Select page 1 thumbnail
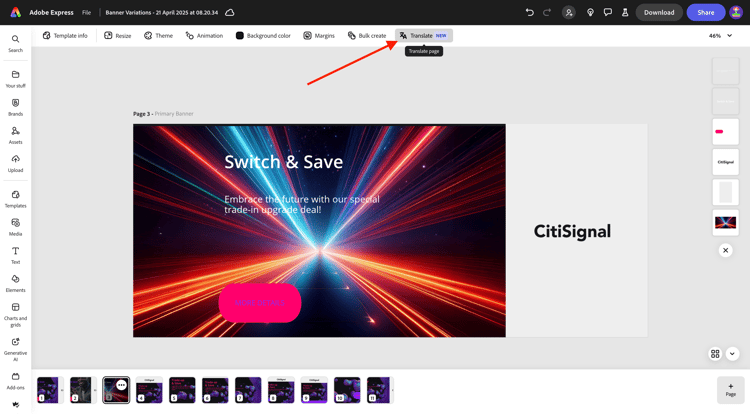 [48, 390]
